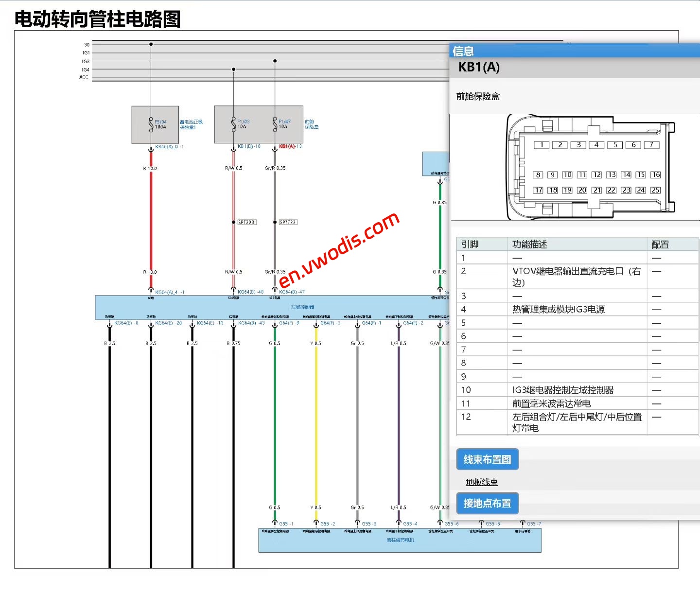
Task: Click splice point marker SP7208
Action: click(x=247, y=222)
